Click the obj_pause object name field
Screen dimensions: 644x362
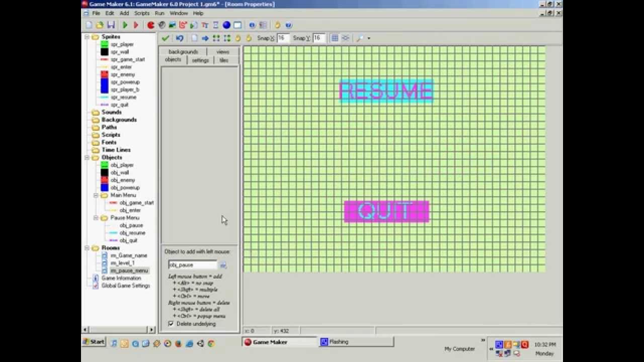193,265
